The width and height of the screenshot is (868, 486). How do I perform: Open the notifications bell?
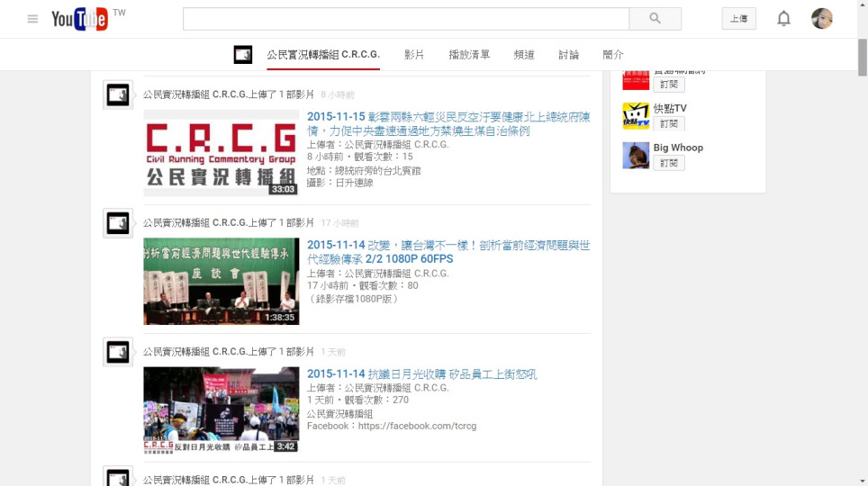tap(783, 19)
